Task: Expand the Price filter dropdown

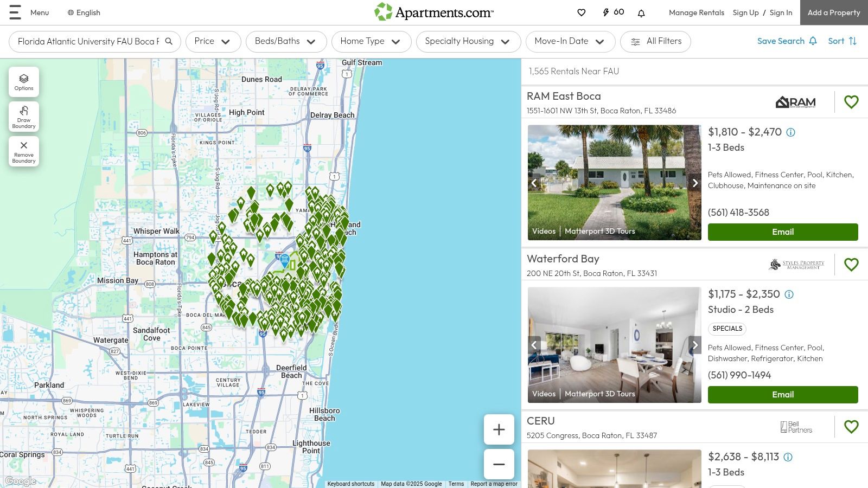Action: click(213, 41)
